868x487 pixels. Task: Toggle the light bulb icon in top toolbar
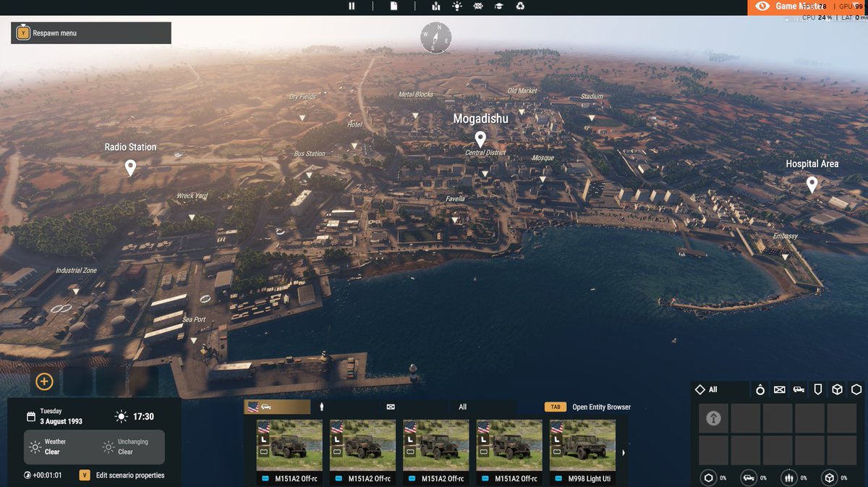pyautogui.click(x=457, y=7)
